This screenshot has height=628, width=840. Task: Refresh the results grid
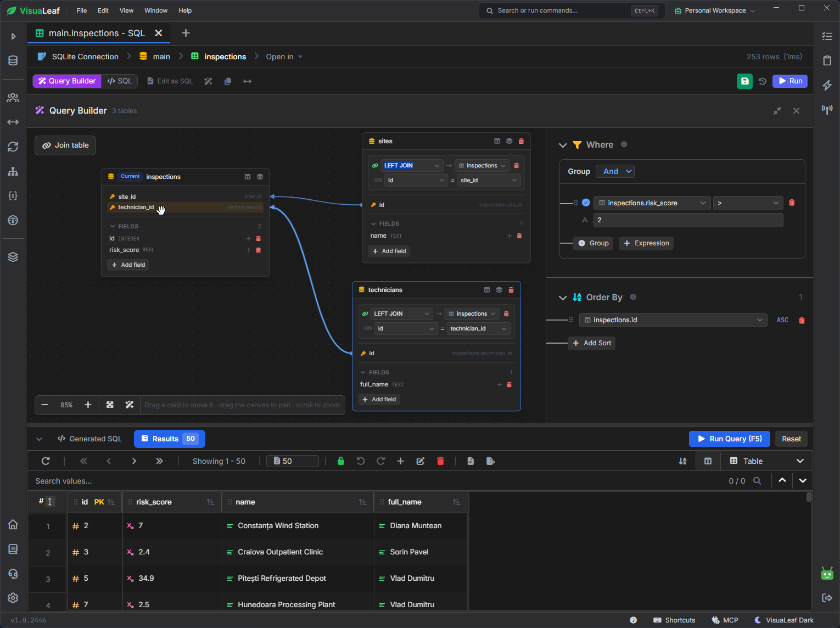(x=46, y=461)
